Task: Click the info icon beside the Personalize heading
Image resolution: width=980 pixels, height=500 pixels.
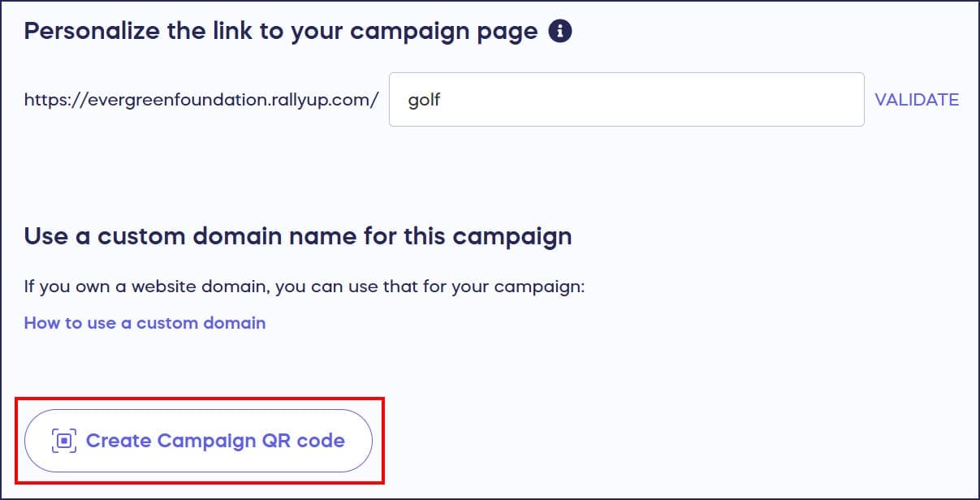Action: coord(560,32)
